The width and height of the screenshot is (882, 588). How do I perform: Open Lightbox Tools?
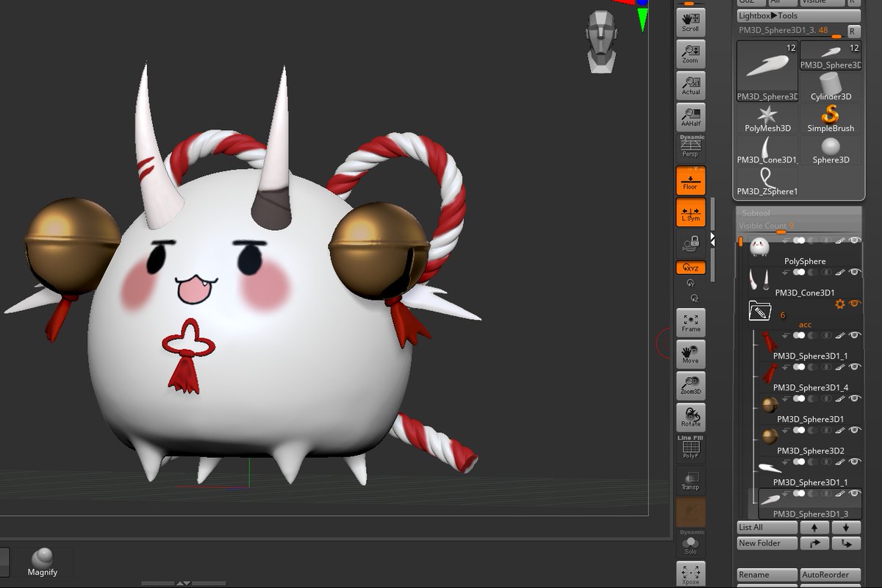point(798,15)
